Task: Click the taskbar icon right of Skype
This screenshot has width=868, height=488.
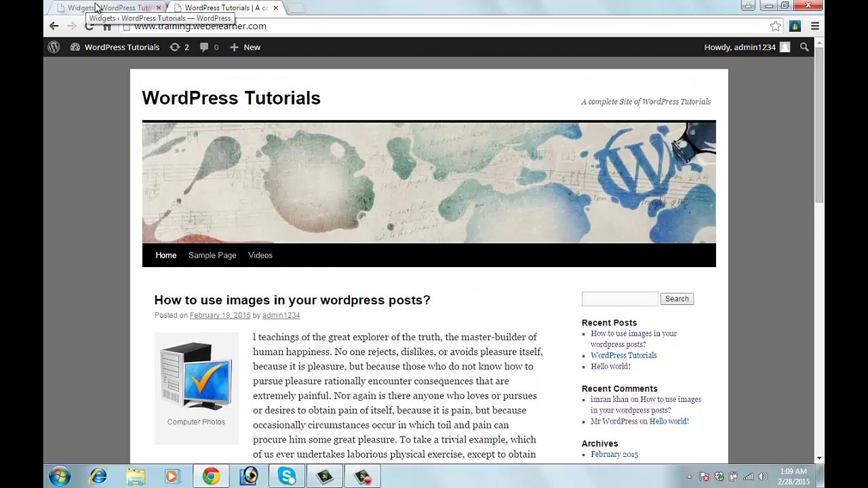Action: coord(325,476)
